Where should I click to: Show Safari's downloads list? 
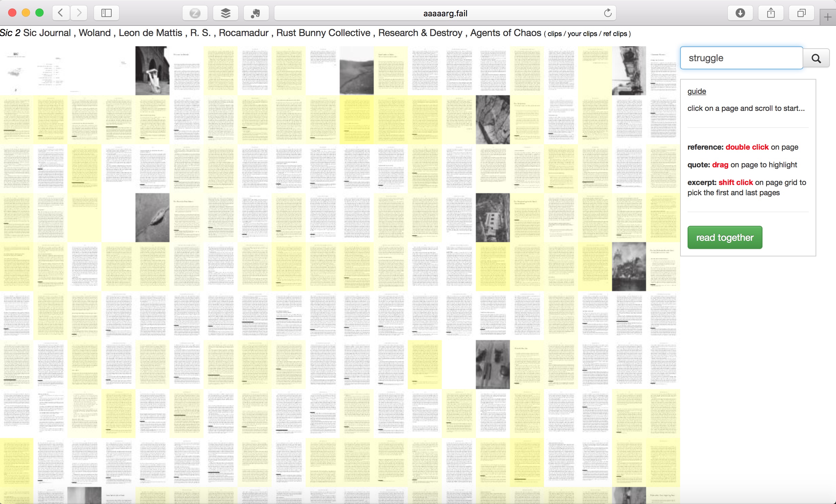(x=740, y=13)
